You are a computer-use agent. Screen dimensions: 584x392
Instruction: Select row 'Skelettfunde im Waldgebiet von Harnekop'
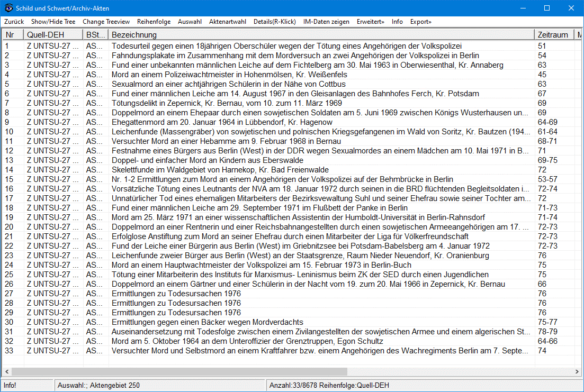point(291,170)
